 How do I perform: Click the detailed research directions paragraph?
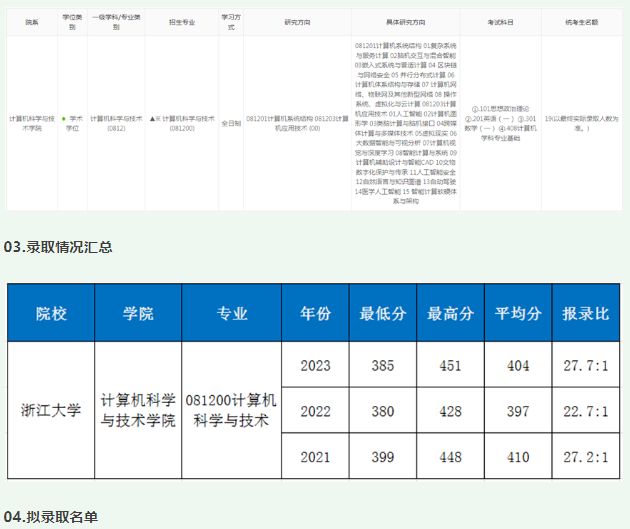tap(406, 123)
